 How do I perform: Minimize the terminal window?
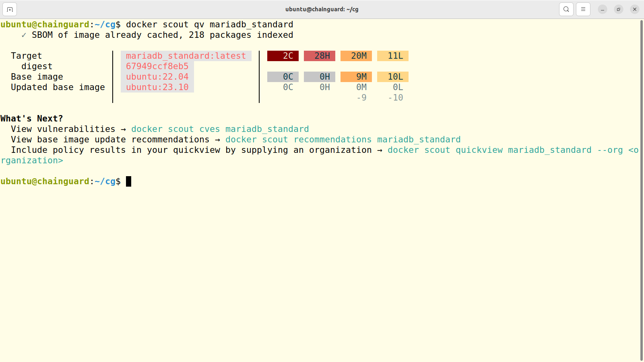tap(603, 9)
